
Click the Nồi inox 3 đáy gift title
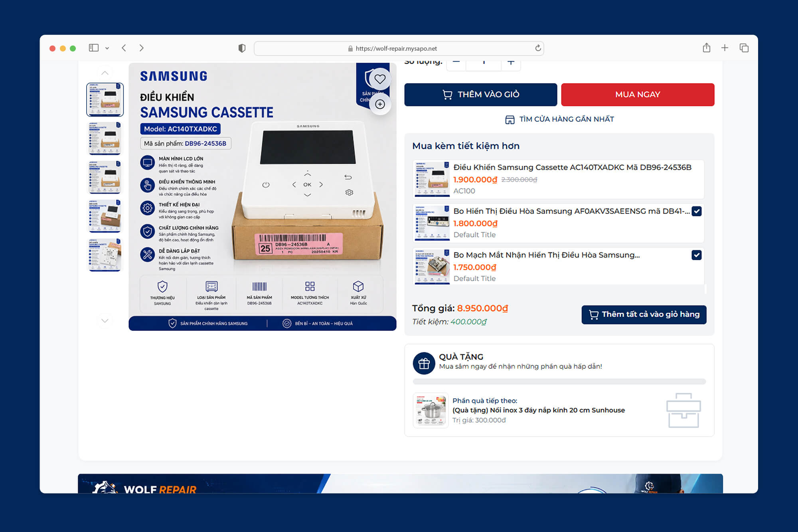point(539,410)
